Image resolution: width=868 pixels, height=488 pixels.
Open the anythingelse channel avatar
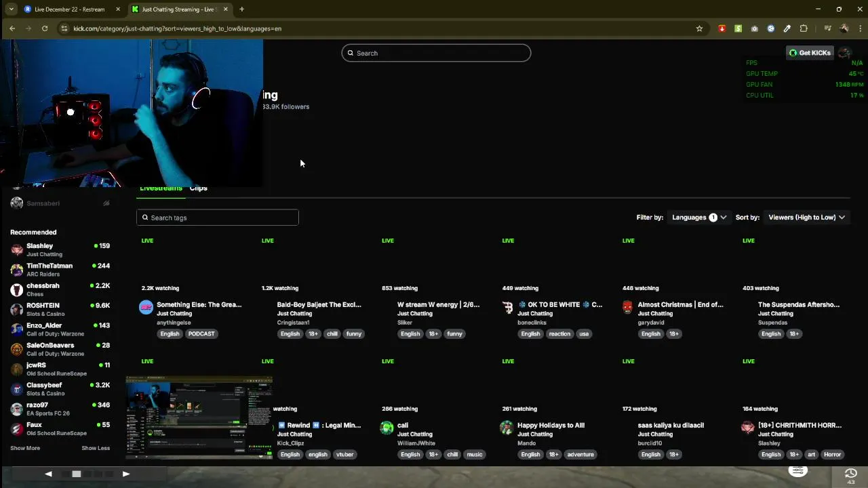point(146,308)
